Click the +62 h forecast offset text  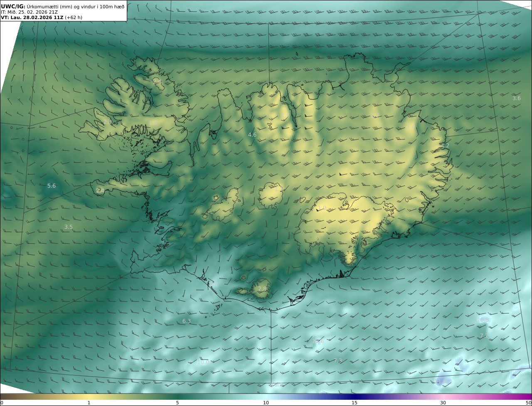tap(74, 18)
